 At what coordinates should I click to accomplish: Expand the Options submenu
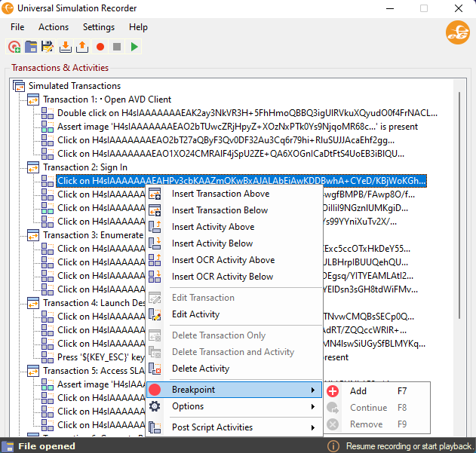click(x=188, y=406)
